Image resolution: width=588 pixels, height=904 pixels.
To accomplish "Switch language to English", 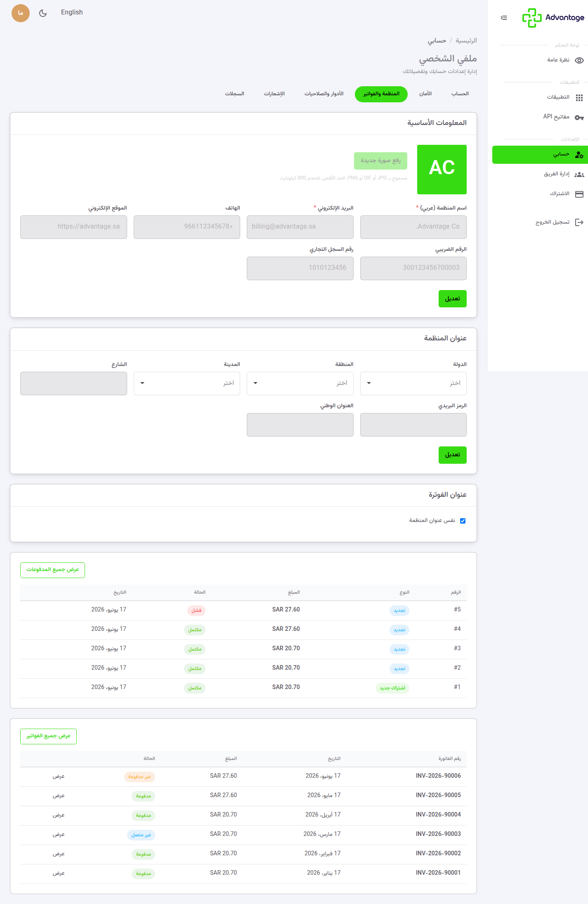I will tap(72, 12).
